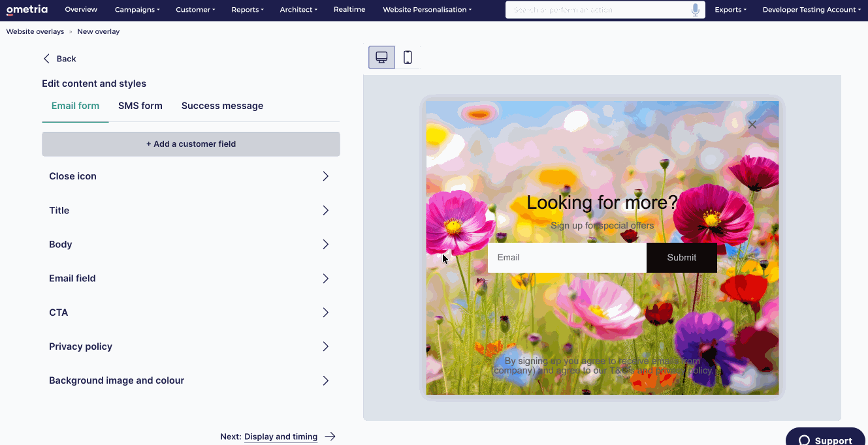Select the Success message tab
868x445 pixels.
click(222, 106)
